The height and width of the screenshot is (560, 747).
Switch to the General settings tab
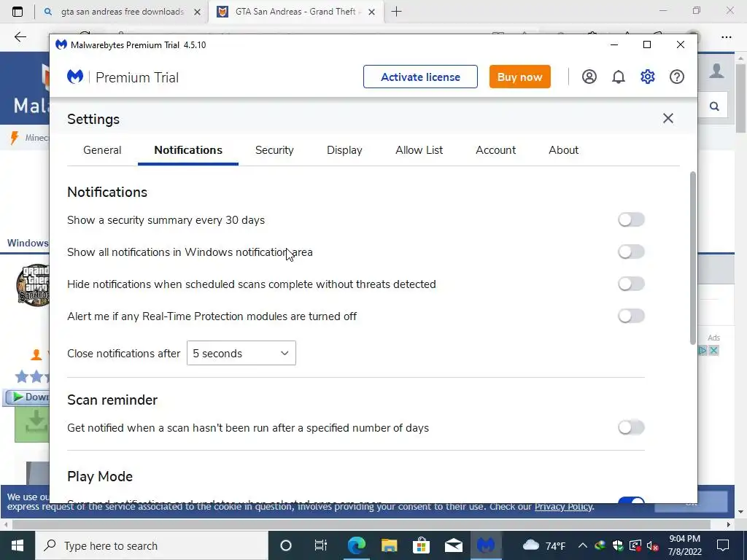click(102, 150)
